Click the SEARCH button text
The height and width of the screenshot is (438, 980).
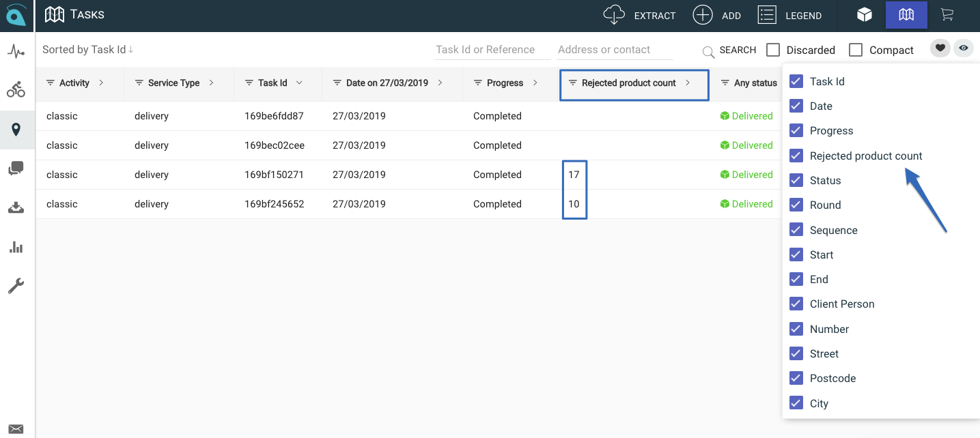pyautogui.click(x=738, y=50)
